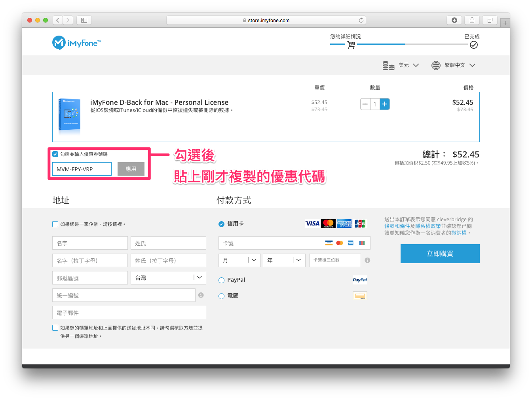
Task: Click the info icon next to card security code
Action: pyautogui.click(x=367, y=260)
